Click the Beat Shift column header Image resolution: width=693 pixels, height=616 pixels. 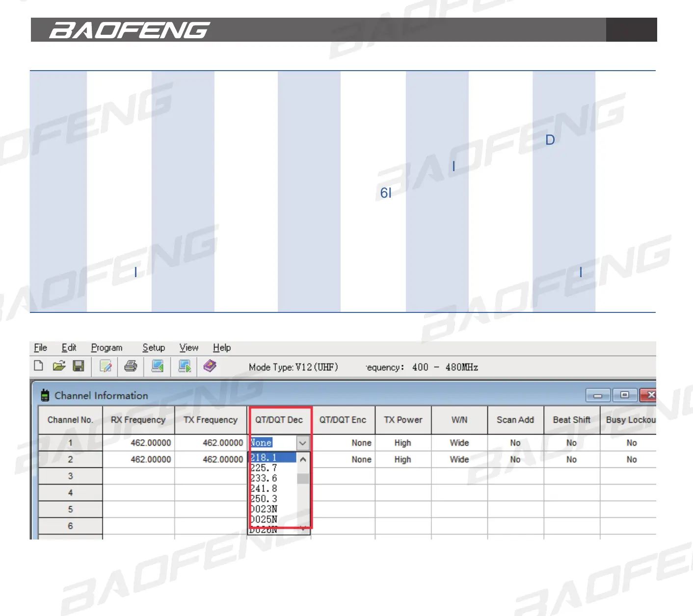point(572,420)
